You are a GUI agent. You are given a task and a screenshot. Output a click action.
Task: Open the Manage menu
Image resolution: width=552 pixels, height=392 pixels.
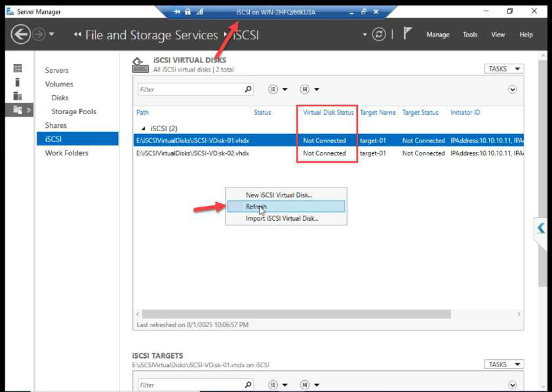point(438,35)
